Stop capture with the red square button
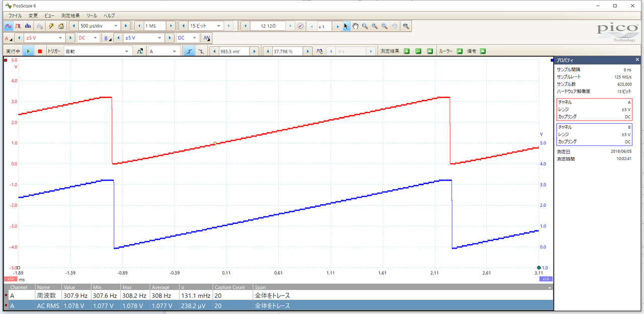 pyautogui.click(x=40, y=51)
